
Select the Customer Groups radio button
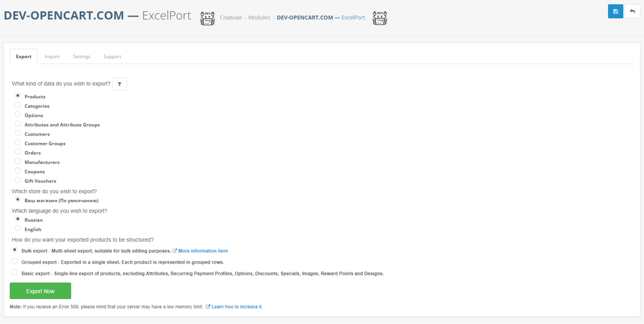(x=18, y=142)
